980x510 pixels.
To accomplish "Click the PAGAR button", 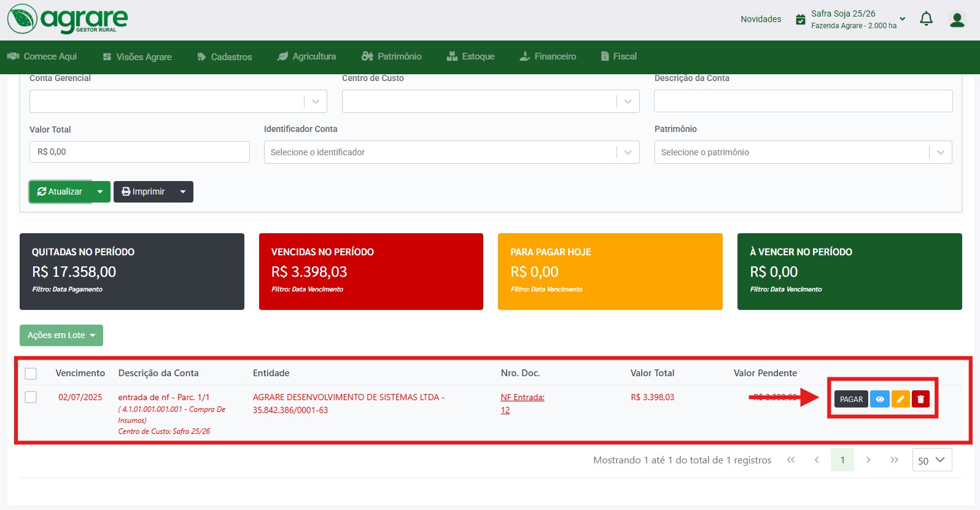I will pyautogui.click(x=851, y=399).
